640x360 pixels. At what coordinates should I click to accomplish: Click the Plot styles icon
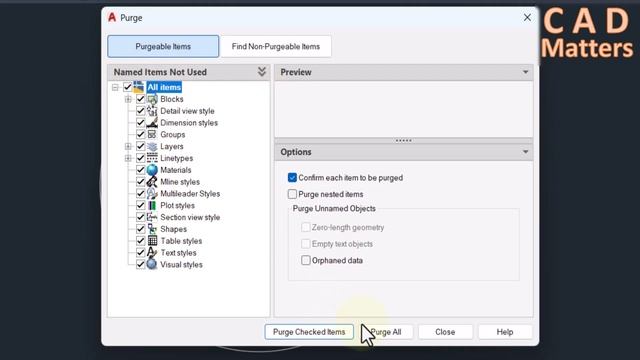152,205
